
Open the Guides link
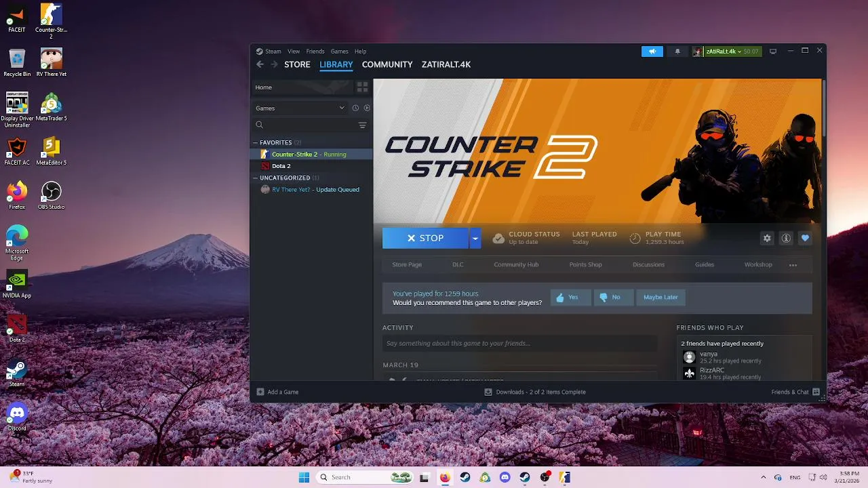pos(705,265)
